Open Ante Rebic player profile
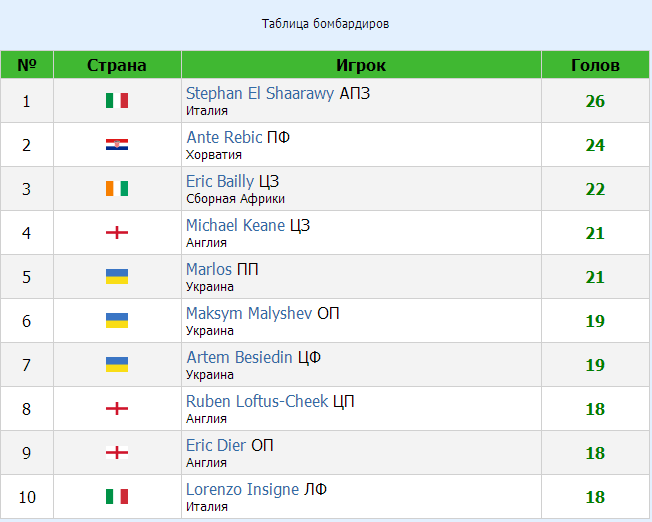The image size is (652, 522). (224, 137)
